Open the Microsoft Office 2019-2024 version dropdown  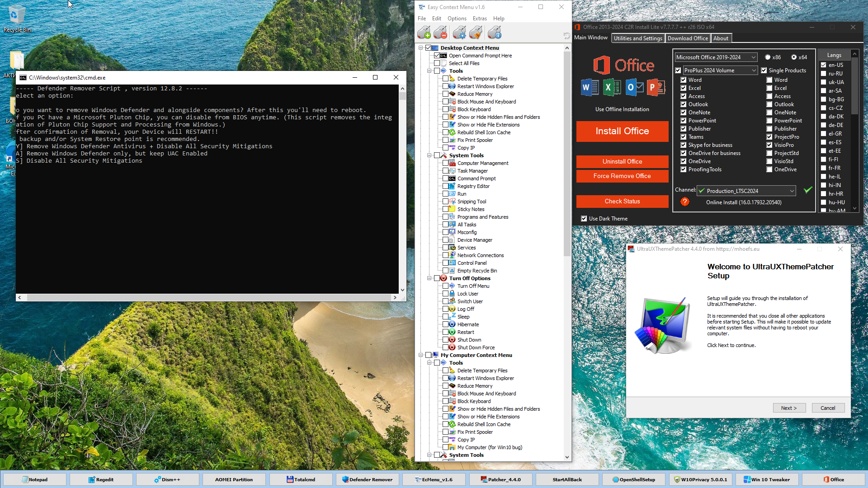[x=716, y=57]
